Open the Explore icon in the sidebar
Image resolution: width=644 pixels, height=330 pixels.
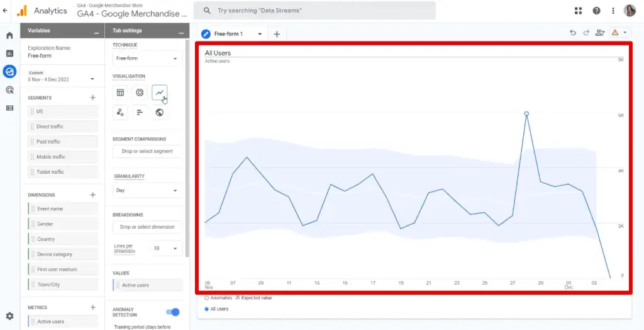click(9, 72)
